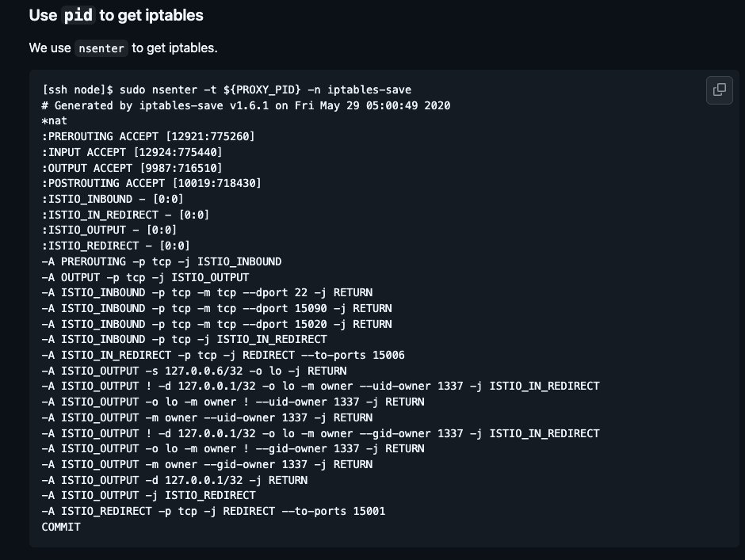Click the rule with '--dport 15020'

[216, 324]
